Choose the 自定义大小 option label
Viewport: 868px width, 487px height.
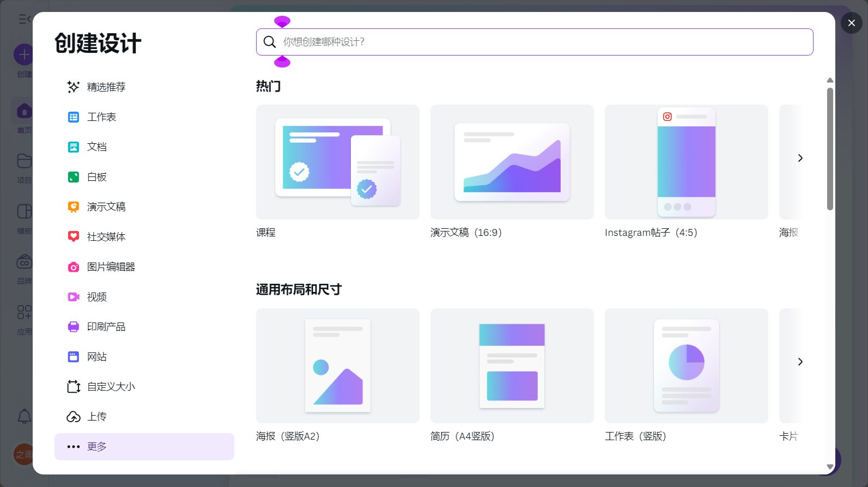pos(111,387)
